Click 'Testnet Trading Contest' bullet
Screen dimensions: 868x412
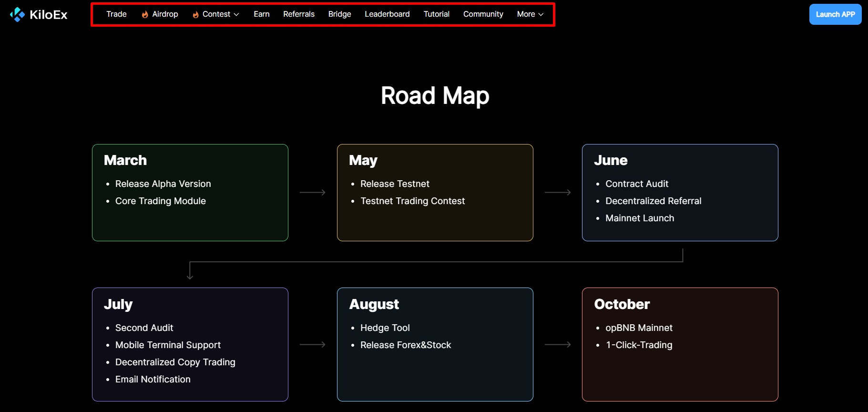coord(412,201)
